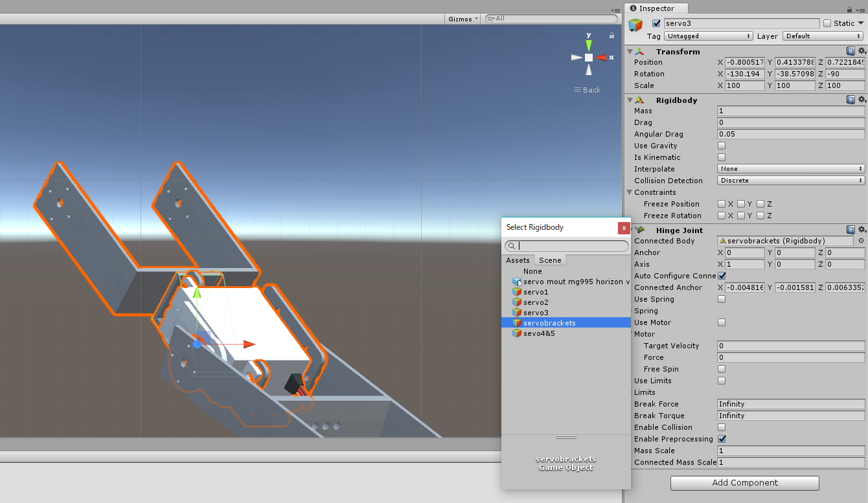This screenshot has height=503, width=868.
Task: Open the Interpolate dropdown
Action: 790,168
